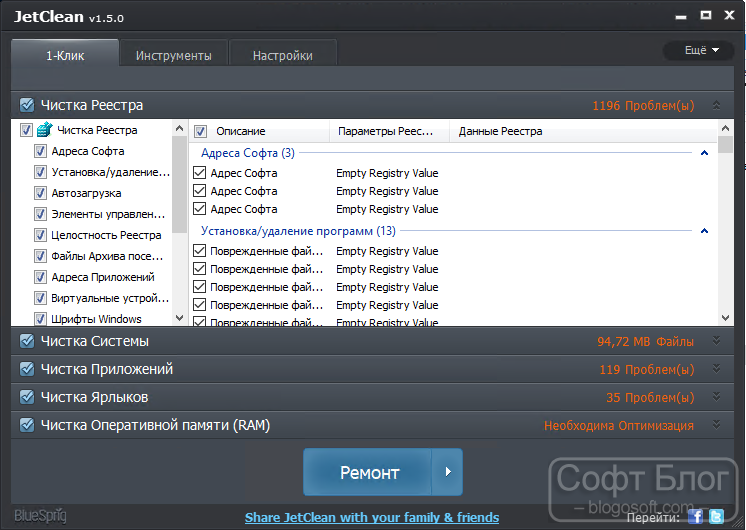Viewport: 746px width, 530px height.
Task: Click Установка/удаление программ (13) group title
Action: [298, 231]
